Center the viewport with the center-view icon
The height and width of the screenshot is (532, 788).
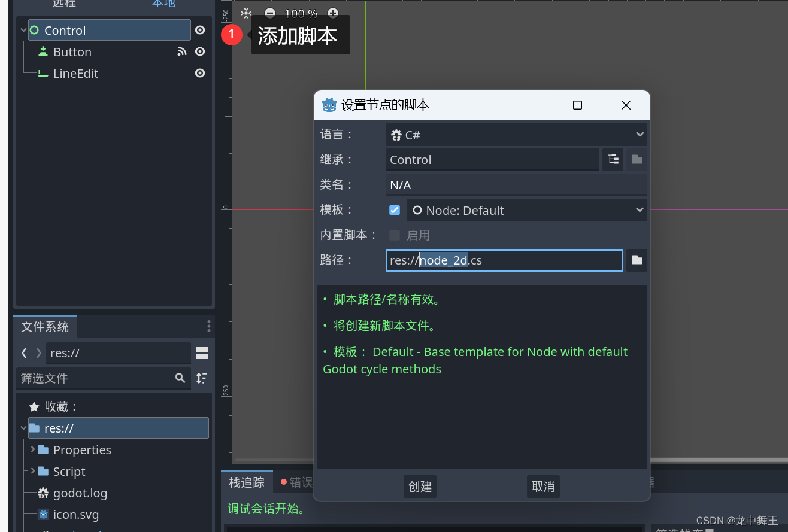click(x=246, y=13)
